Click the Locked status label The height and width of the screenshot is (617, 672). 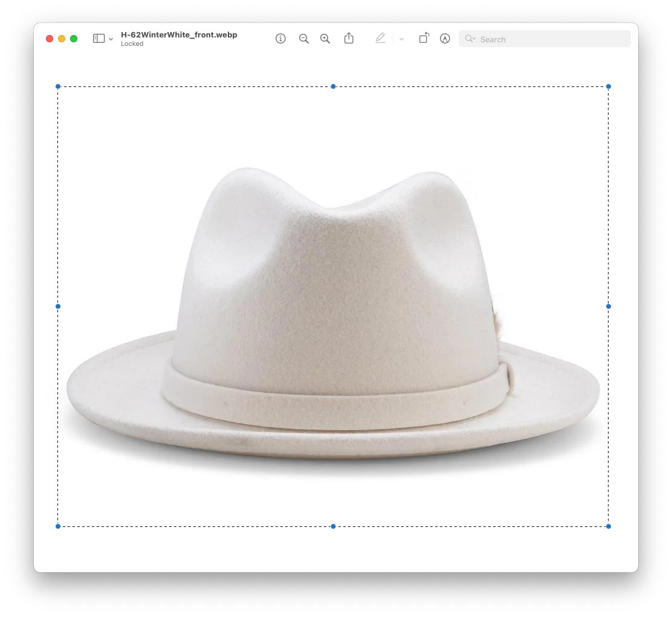tap(132, 44)
